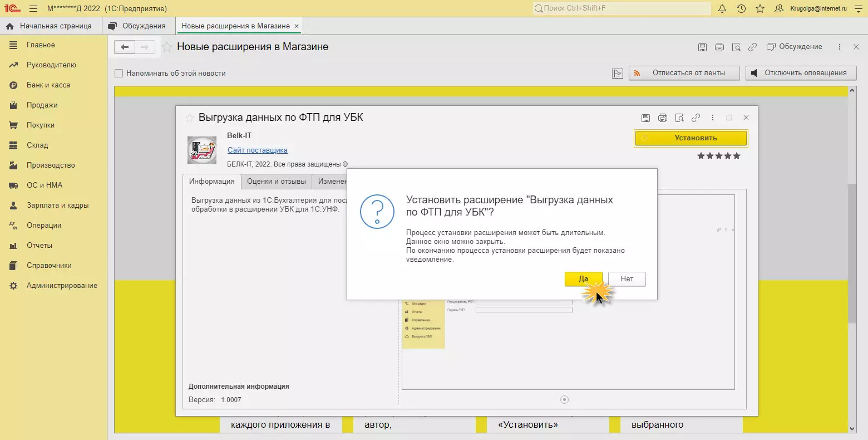This screenshot has width=868, height=440.
Task: Click the Belk-IT supplier name
Action: coord(239,135)
